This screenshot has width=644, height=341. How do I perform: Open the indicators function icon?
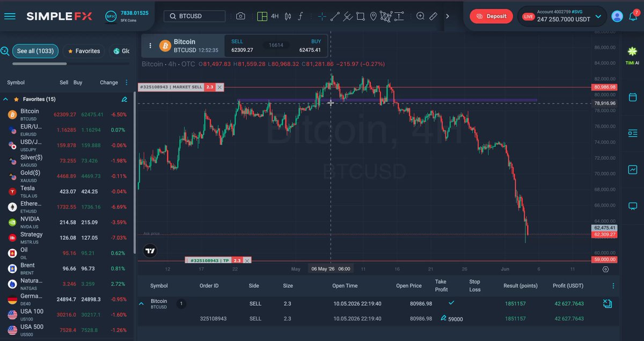click(301, 16)
